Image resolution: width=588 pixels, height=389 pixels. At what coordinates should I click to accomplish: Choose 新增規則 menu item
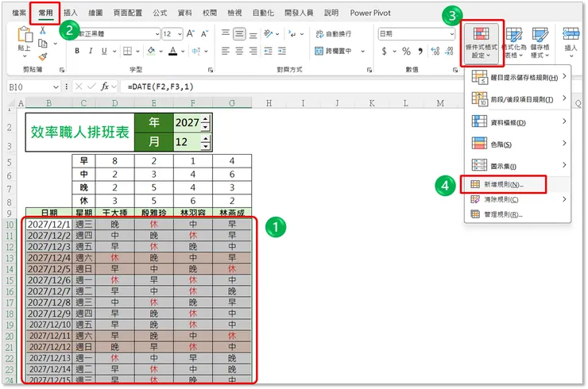coord(517,184)
